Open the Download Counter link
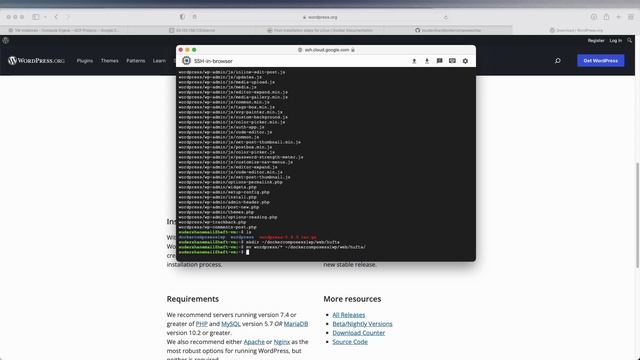This screenshot has height=360, width=640. pyautogui.click(x=358, y=333)
